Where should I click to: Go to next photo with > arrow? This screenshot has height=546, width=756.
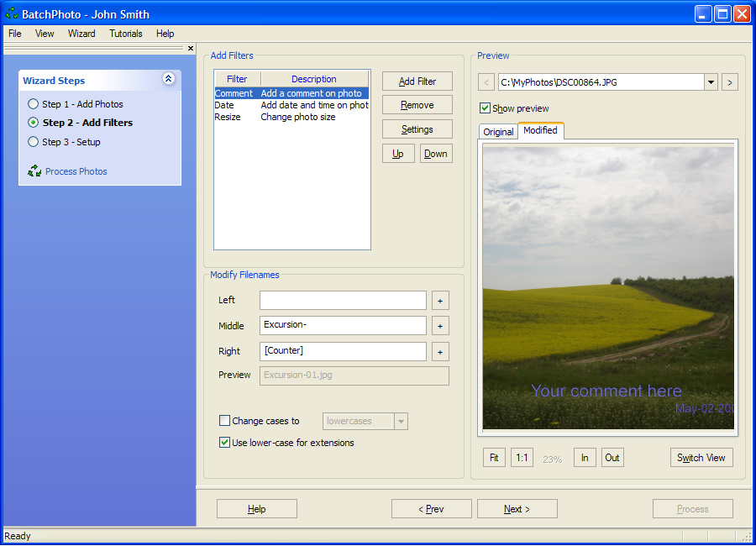pos(729,82)
